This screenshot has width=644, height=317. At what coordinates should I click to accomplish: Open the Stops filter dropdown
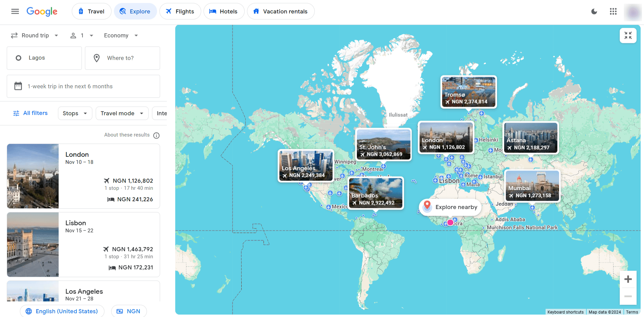(x=75, y=113)
